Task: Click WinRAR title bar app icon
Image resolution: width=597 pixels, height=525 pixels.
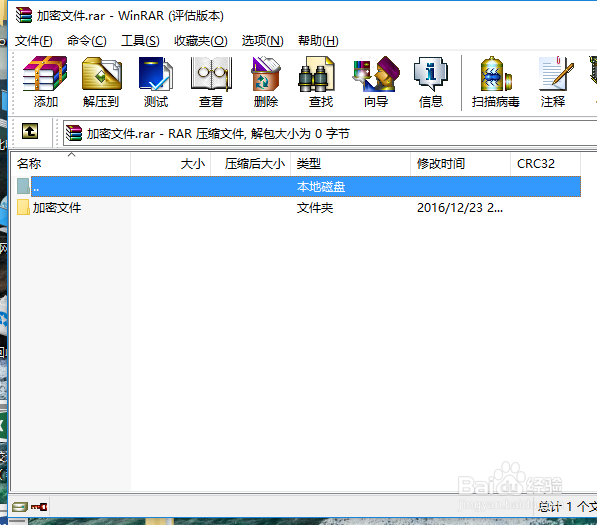Action: [24, 15]
